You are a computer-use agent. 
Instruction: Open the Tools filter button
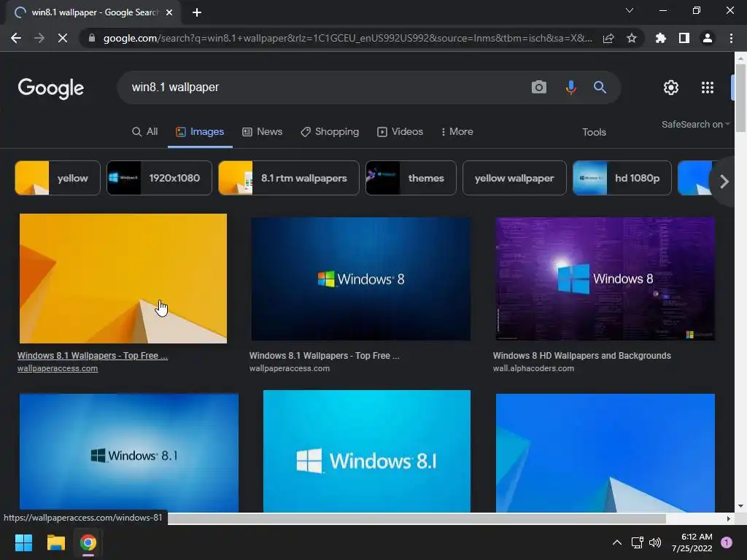(594, 132)
